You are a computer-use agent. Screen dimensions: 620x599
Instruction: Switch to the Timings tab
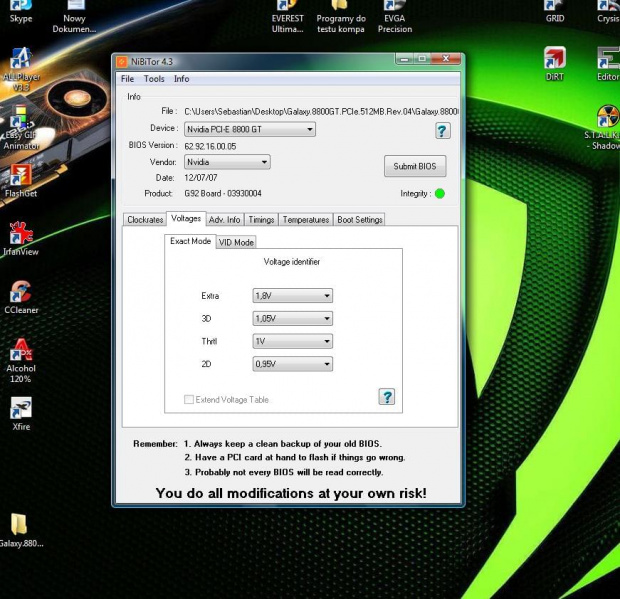261,220
